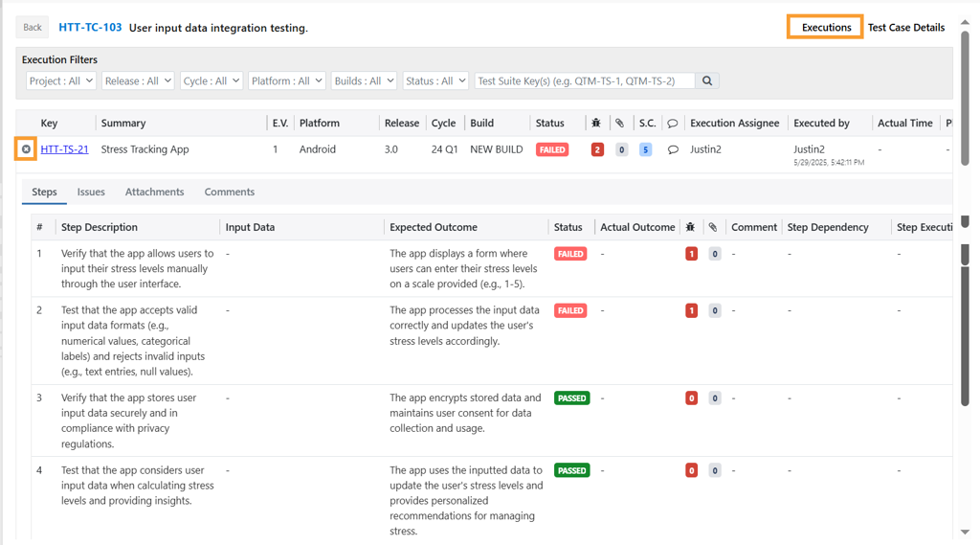Open step 3 defect count badge
Viewport: 980px width, 545px height.
(x=691, y=397)
